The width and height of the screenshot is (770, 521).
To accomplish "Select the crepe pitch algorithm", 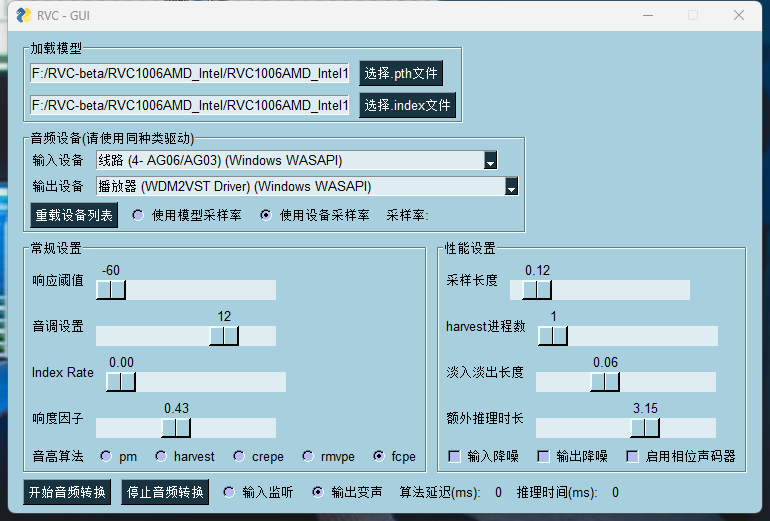I will click(x=239, y=457).
